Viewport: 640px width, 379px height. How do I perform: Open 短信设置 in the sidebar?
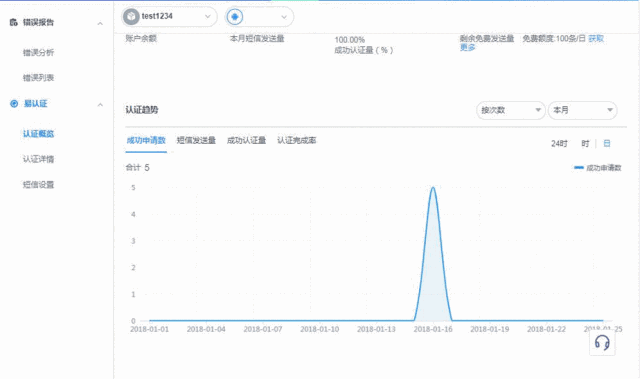tap(38, 185)
